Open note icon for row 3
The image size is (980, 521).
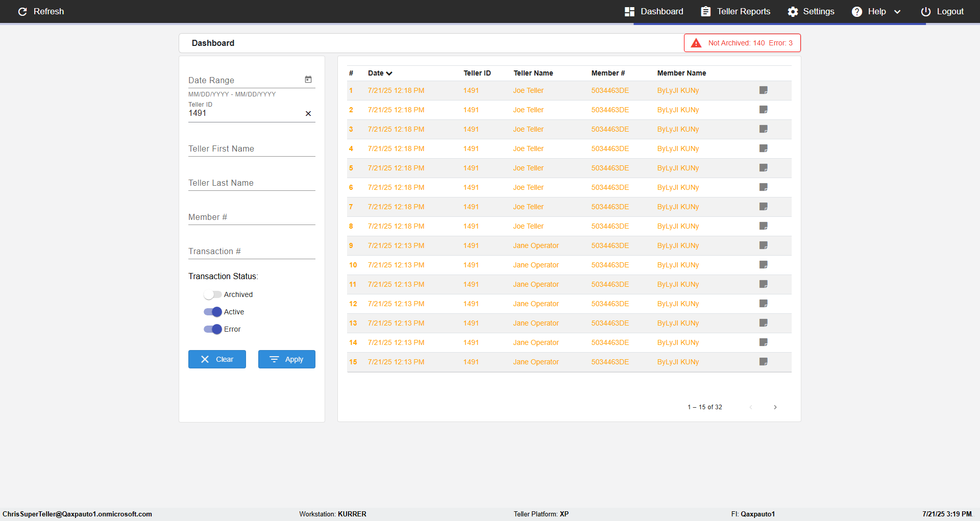pos(764,129)
